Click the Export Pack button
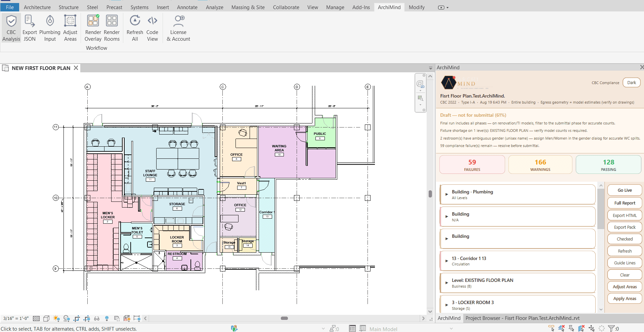644x332 pixels. (x=625, y=227)
